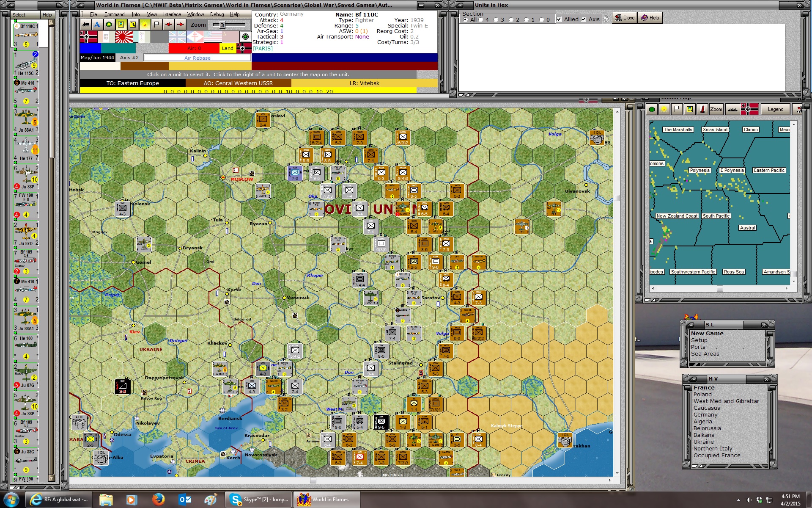
Task: Uncheck the Allied checkbox
Action: point(559,19)
